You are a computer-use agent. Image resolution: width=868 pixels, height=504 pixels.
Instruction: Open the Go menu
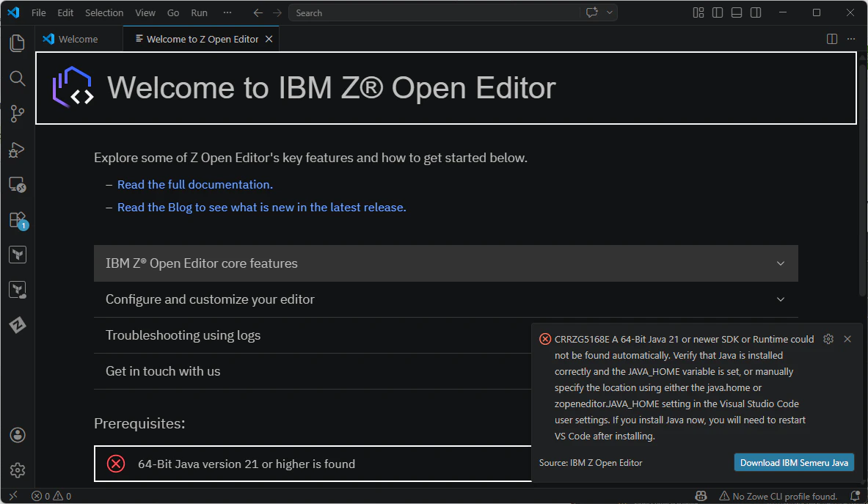(173, 12)
